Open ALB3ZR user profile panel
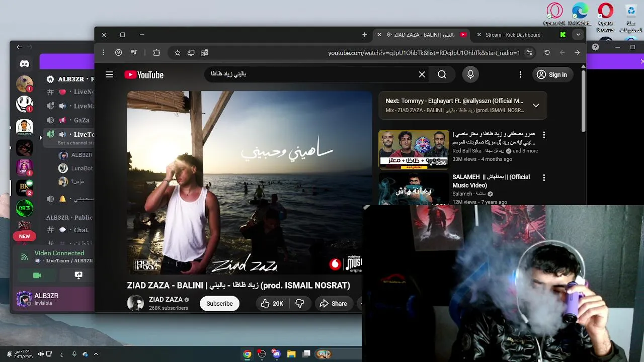This screenshot has height=362, width=644. point(44,299)
